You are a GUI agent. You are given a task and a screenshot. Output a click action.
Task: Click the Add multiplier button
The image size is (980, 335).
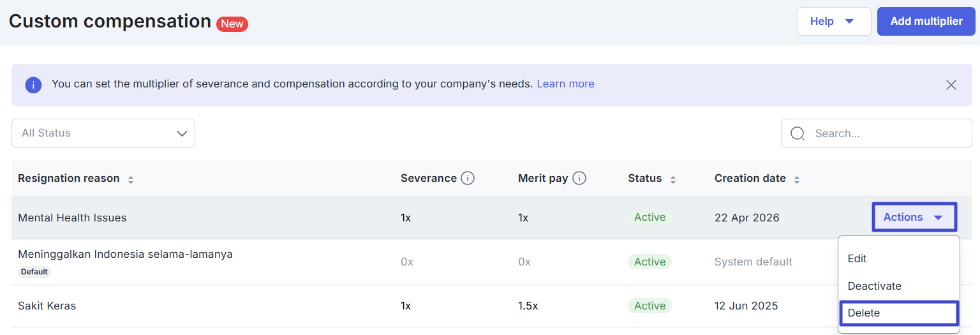point(926,22)
